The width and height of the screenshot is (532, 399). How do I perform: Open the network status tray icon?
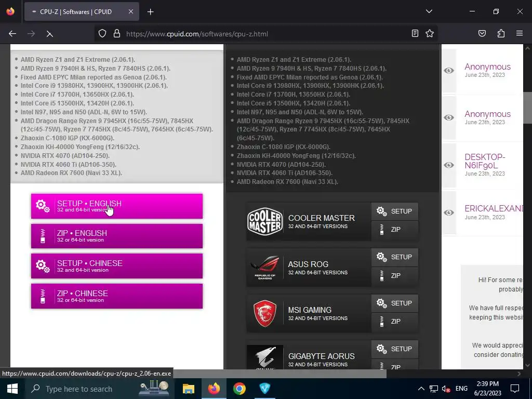[x=434, y=389]
